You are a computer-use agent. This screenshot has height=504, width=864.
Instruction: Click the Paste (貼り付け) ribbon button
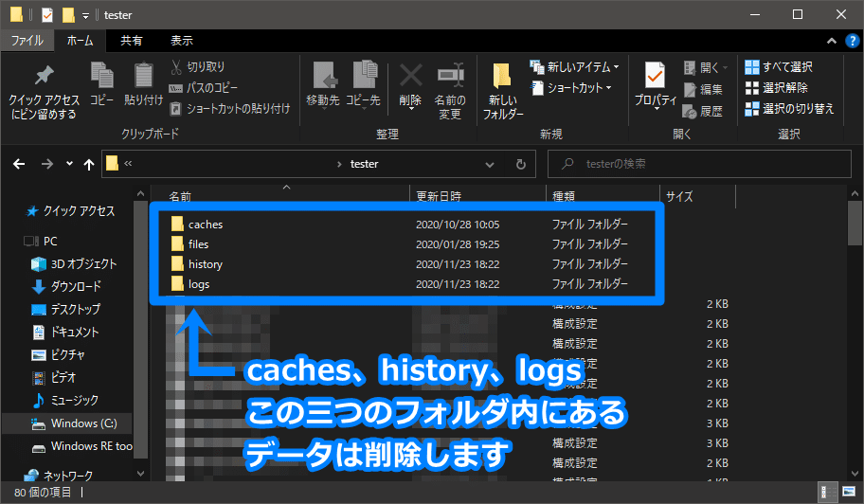pos(143,83)
